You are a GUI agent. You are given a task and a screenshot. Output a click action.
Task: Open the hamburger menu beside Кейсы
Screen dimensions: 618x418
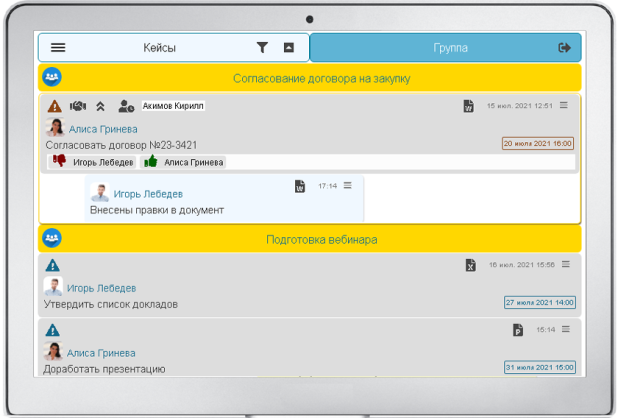[58, 48]
